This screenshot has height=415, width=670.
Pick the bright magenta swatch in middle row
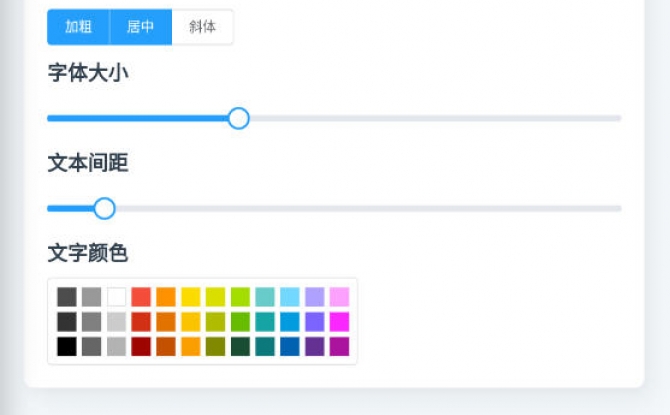click(x=339, y=322)
